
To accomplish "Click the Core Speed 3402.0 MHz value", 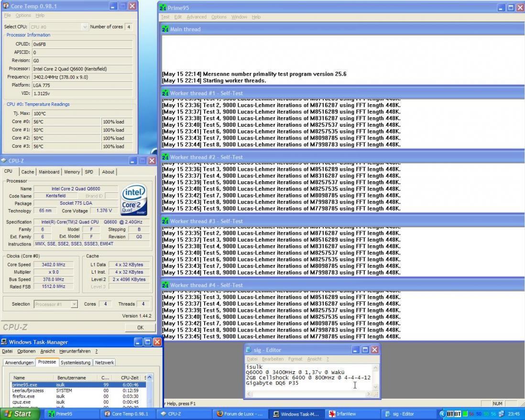I will [54, 265].
